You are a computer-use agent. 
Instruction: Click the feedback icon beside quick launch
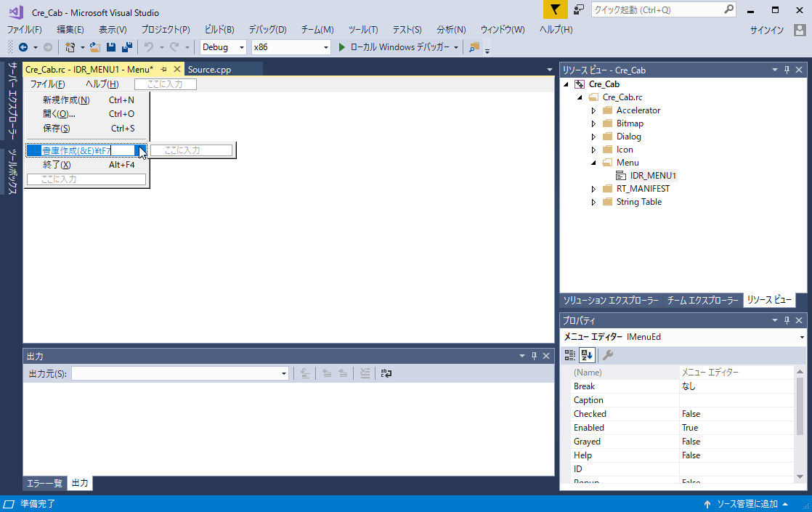pos(578,9)
